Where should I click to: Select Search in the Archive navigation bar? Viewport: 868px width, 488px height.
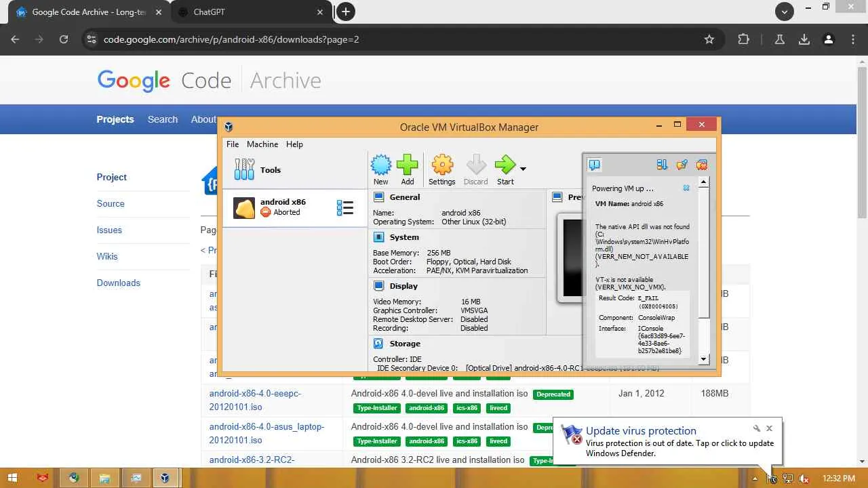pyautogui.click(x=163, y=119)
